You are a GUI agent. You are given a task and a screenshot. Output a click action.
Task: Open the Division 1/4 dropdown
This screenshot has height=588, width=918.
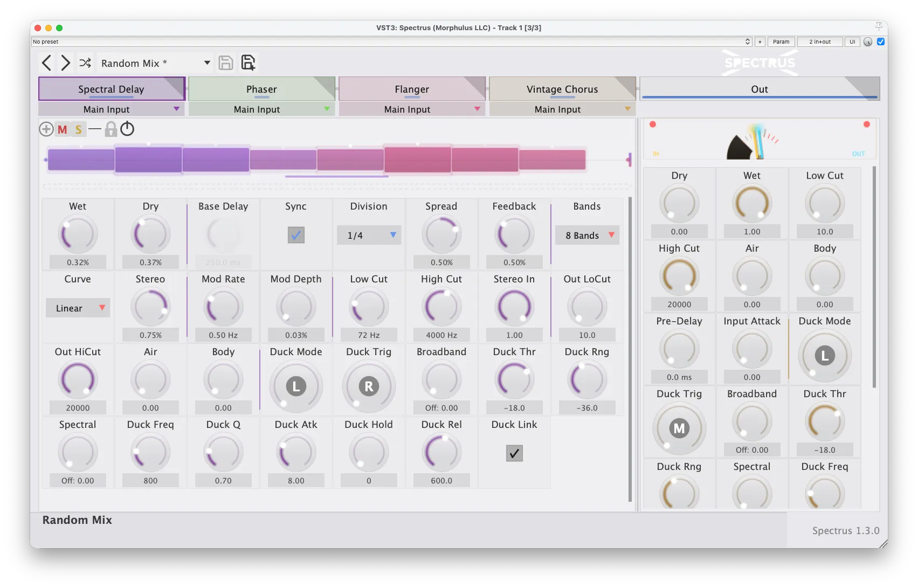click(x=369, y=236)
